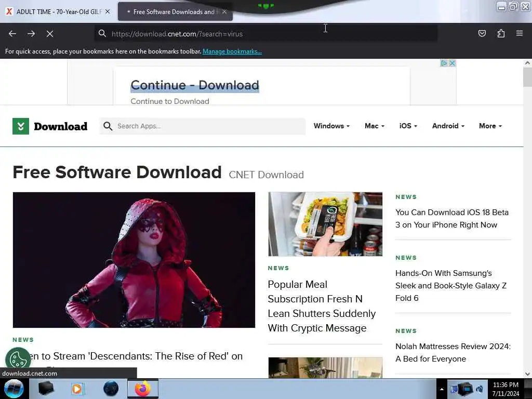
Task: Go forward using the forward arrow
Action: 31,34
